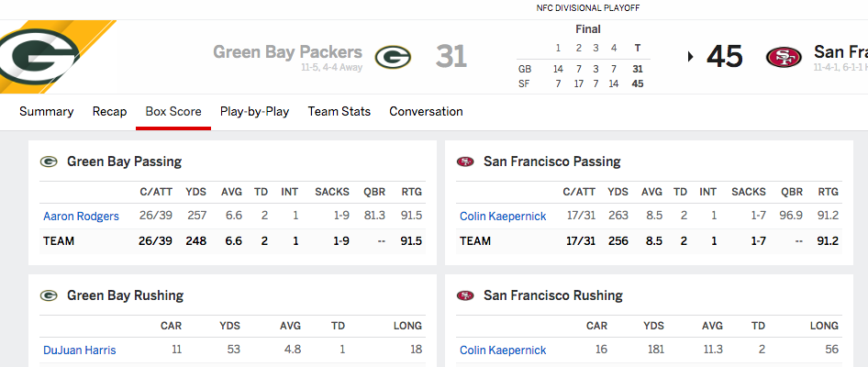Open Colin Kaepernick link in Rushing table

[x=503, y=350]
